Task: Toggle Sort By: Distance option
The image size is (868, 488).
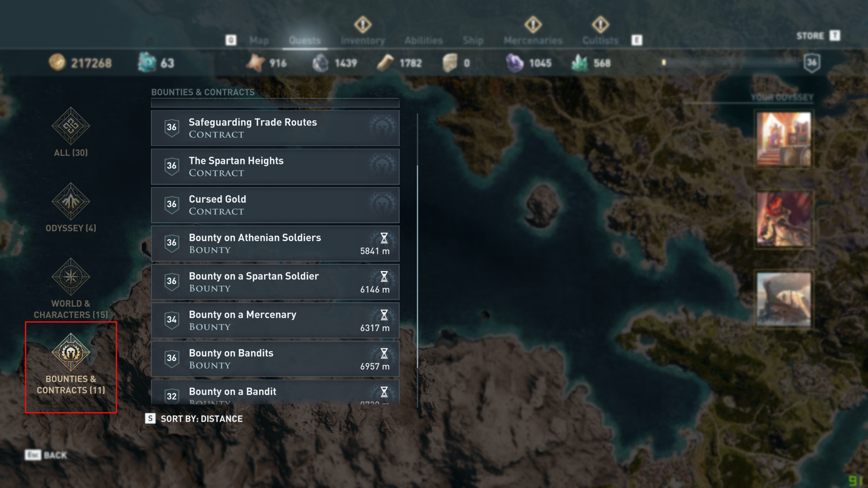Action: click(x=201, y=419)
